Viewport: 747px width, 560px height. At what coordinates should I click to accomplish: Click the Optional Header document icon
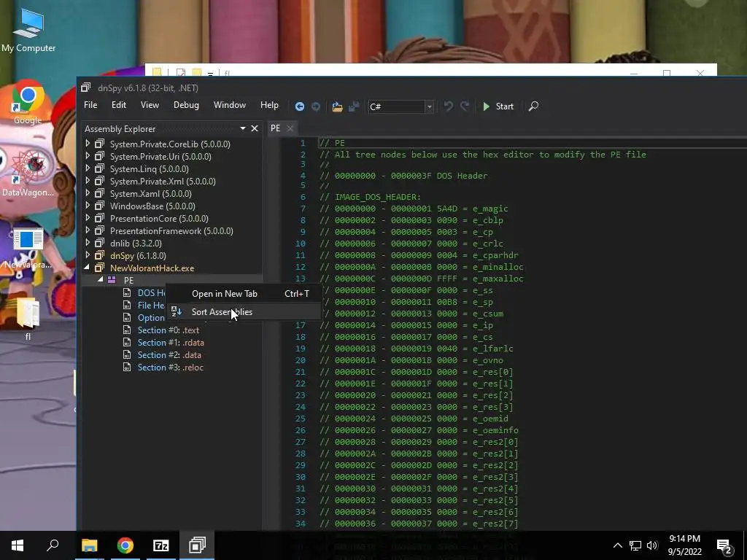tap(127, 318)
